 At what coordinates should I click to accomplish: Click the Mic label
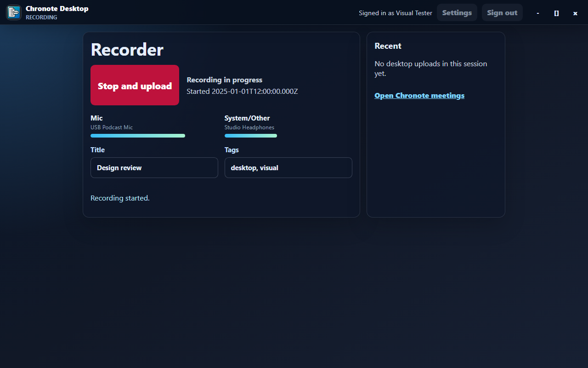pos(96,118)
